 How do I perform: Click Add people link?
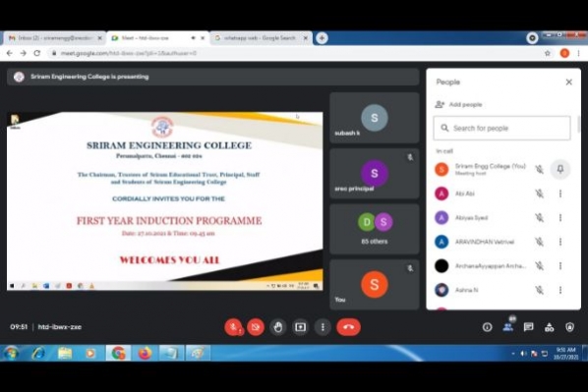point(458,104)
